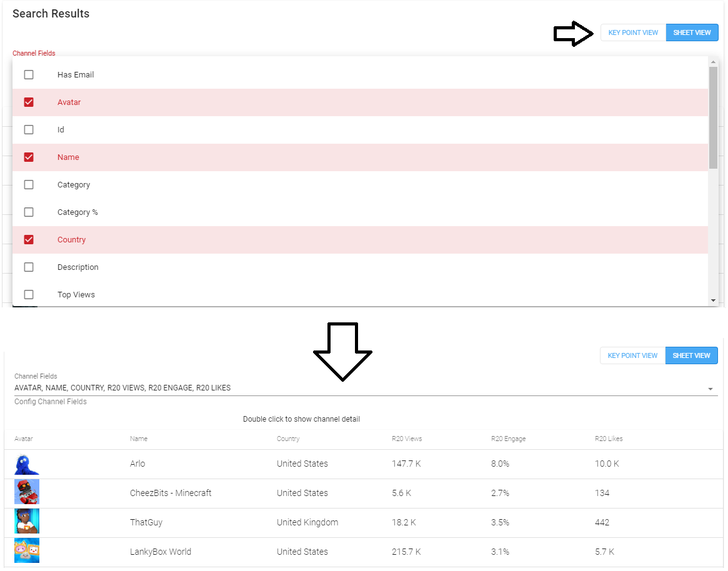Check the Category field checkbox
The width and height of the screenshot is (728, 571).
click(x=29, y=185)
